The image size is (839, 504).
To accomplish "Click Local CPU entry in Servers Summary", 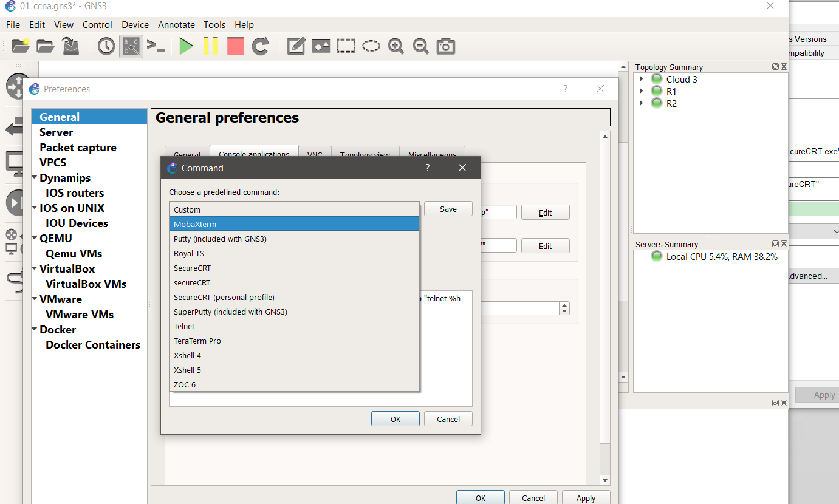I will click(722, 257).
